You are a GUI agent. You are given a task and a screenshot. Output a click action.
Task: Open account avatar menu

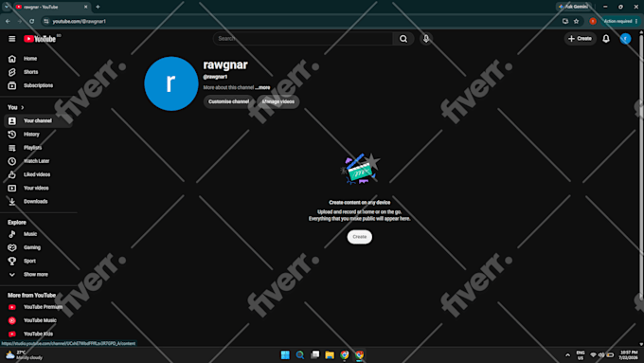coord(625,39)
